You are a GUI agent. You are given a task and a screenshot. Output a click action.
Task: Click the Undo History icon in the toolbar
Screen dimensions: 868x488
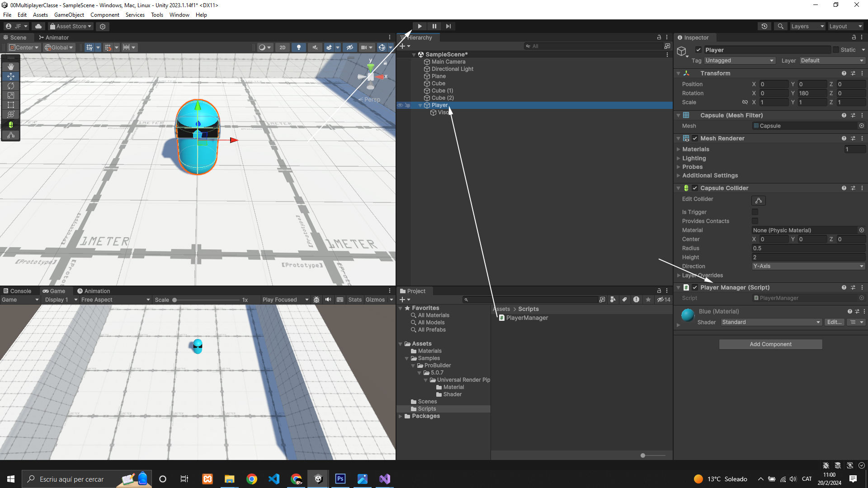pos(764,26)
